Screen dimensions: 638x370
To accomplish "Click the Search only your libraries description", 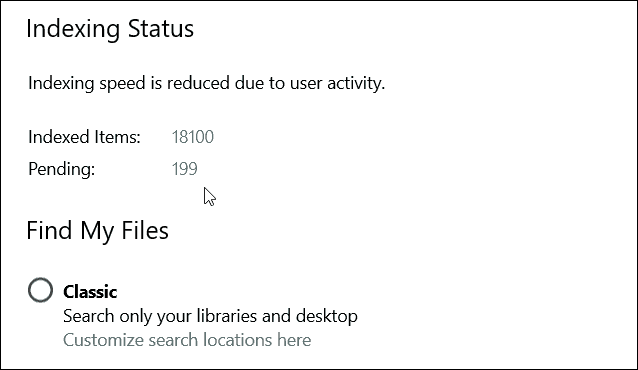I will coord(210,316).
